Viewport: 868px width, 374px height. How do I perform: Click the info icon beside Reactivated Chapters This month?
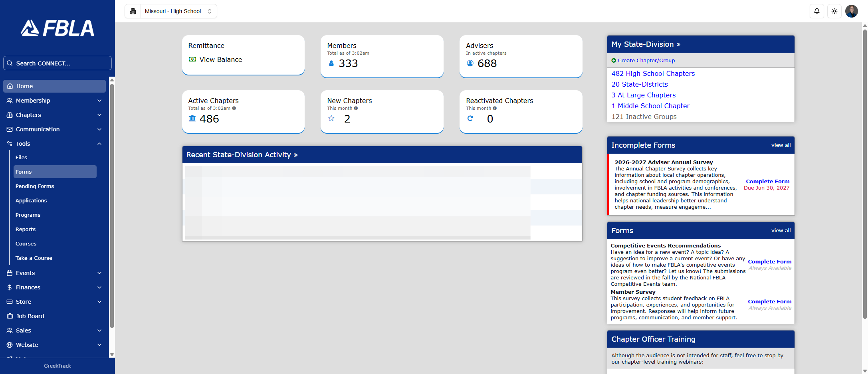495,108
